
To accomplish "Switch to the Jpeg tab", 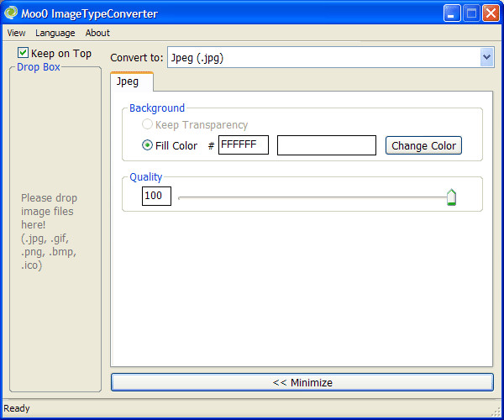I will (x=132, y=81).
